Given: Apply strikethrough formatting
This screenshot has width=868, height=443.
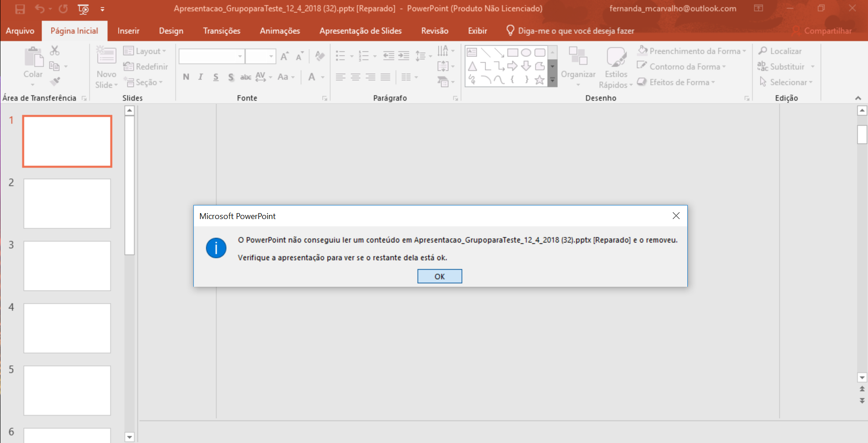Looking at the screenshot, I should coord(245,77).
